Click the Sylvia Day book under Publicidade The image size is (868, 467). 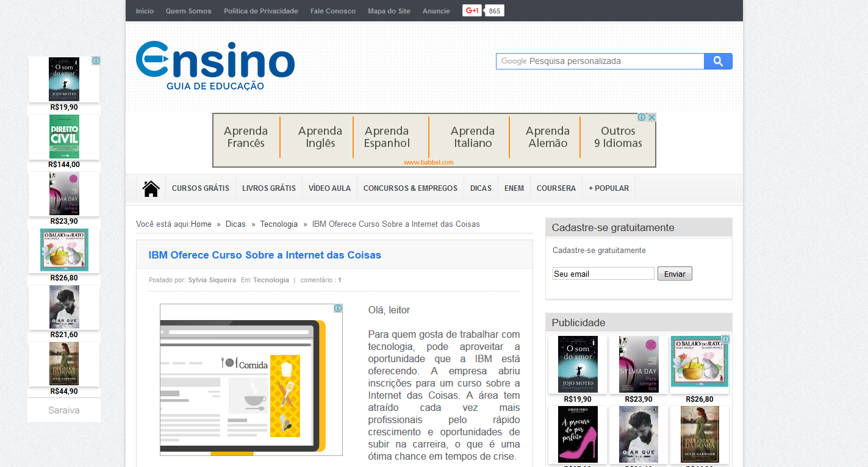[639, 364]
